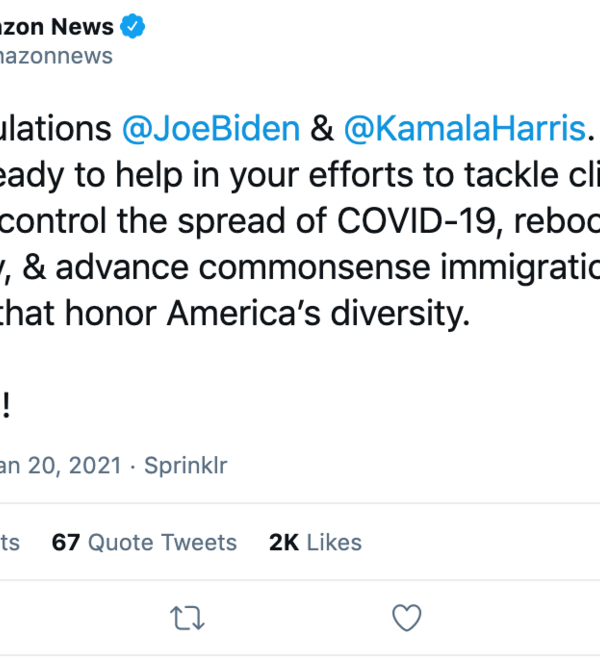Click the retweet arrows icon
600x660 pixels.
click(187, 619)
